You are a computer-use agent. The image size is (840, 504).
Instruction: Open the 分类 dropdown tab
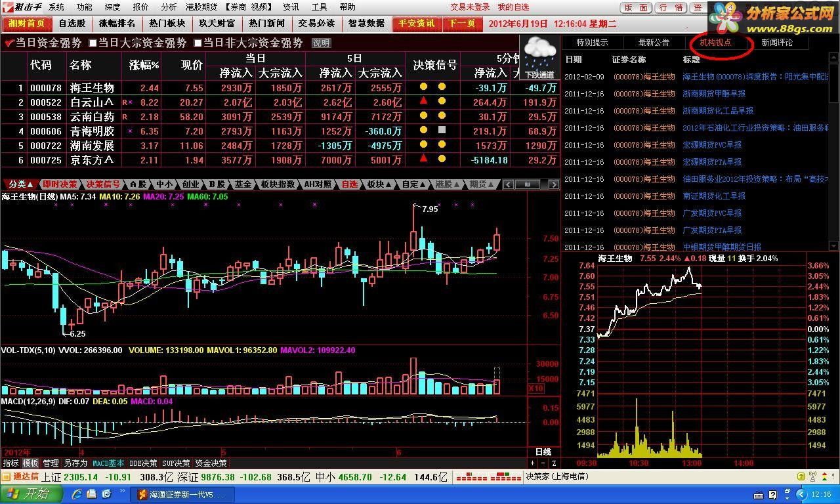pyautogui.click(x=20, y=184)
